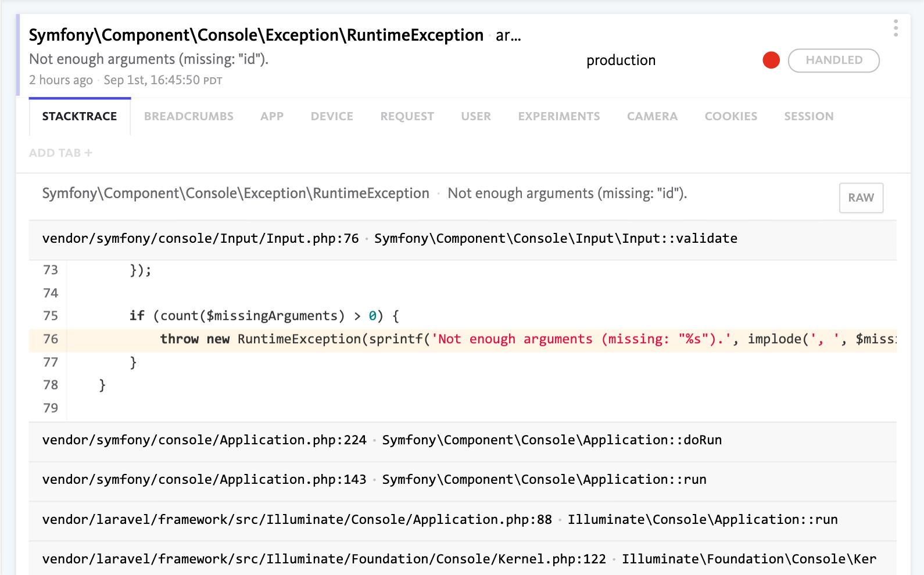Click line number 75 in code

coord(51,316)
